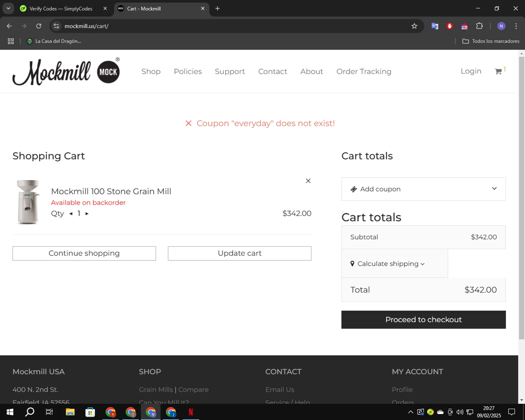
Task: Close the Cart - Mockmill tab
Action: 203,8
